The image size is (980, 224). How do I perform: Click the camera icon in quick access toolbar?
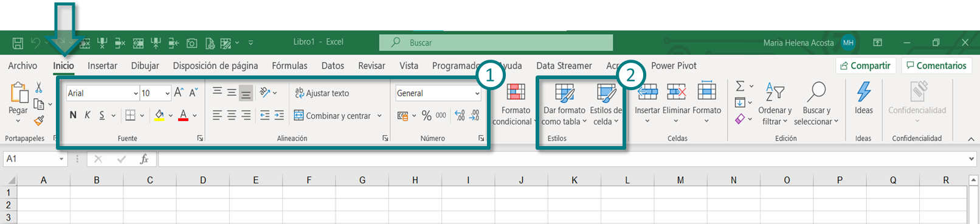192,43
